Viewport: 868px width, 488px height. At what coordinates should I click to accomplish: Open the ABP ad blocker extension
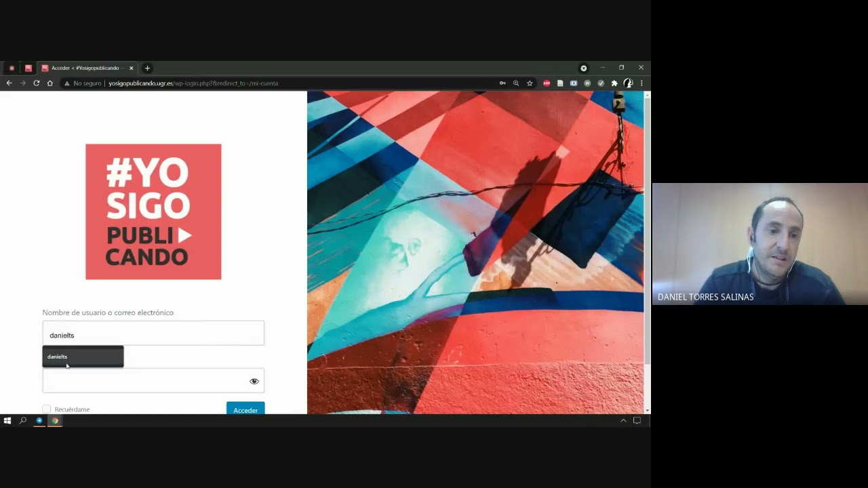click(547, 83)
